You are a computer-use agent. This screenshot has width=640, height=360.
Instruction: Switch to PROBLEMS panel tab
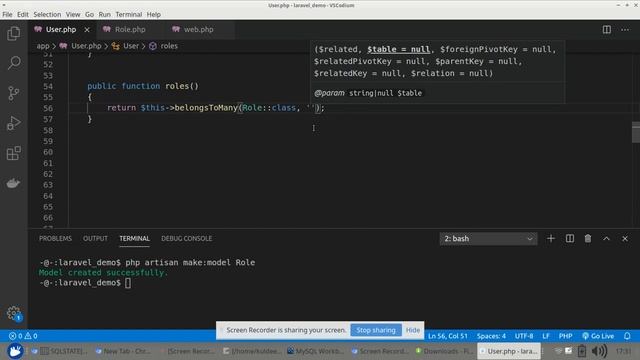pos(55,238)
